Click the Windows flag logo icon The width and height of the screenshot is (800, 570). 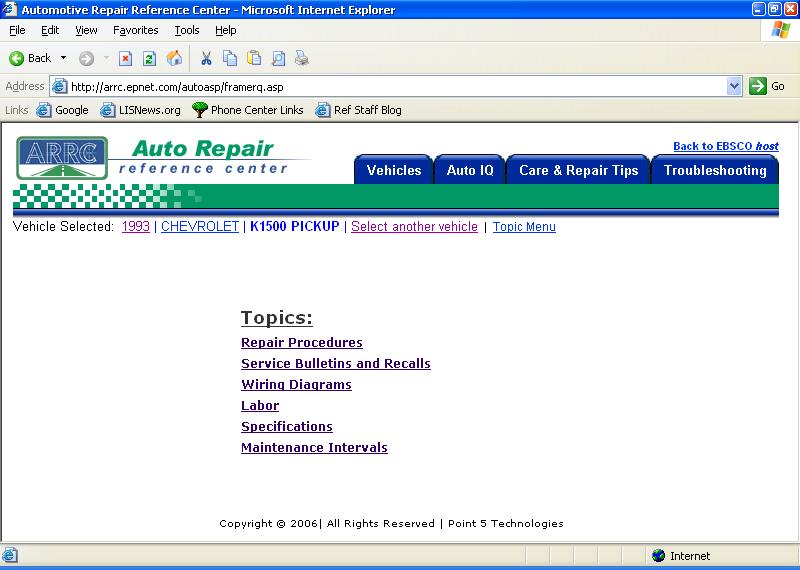(781, 30)
